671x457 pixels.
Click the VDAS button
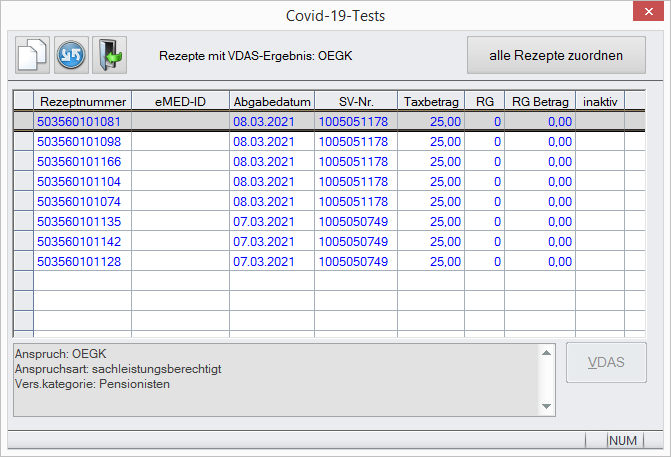[x=606, y=362]
